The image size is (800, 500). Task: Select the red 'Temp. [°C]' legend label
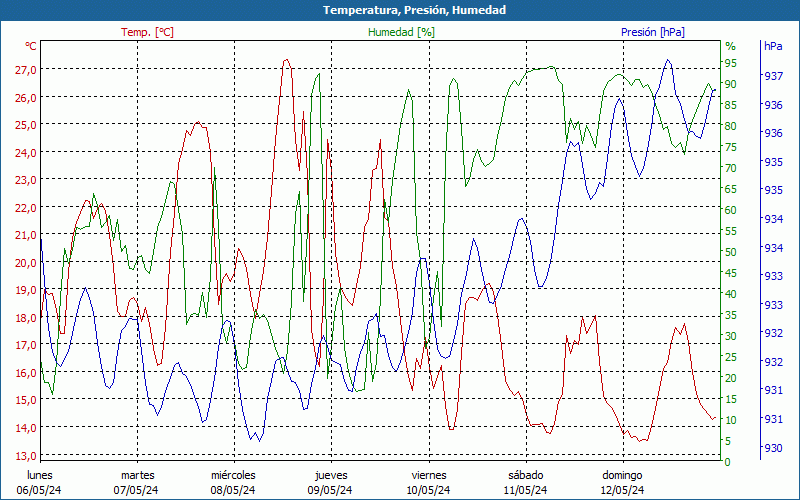tap(147, 32)
